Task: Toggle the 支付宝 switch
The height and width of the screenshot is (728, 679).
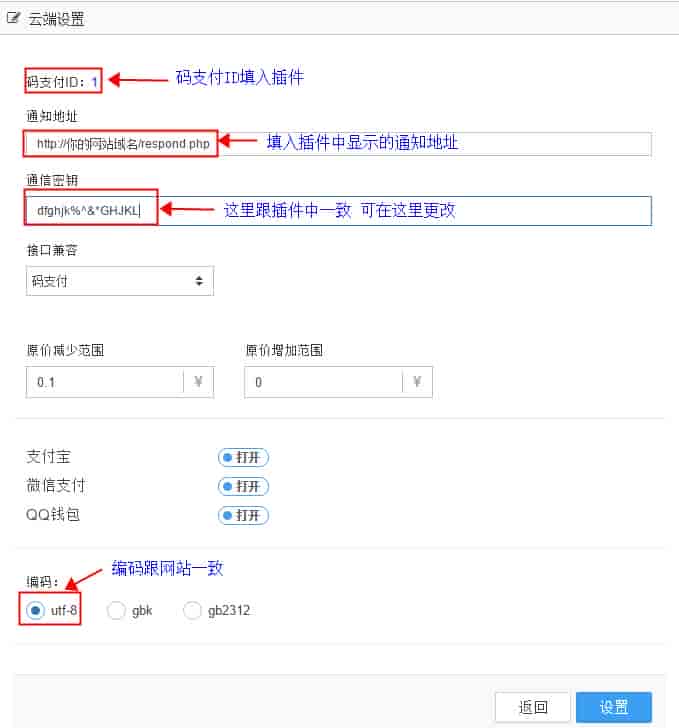Action: click(x=244, y=457)
